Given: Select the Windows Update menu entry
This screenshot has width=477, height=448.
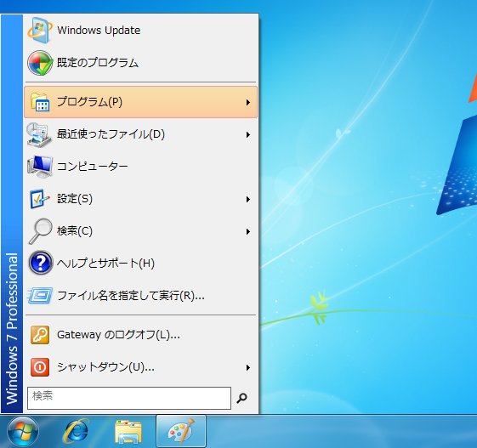Looking at the screenshot, I should pos(140,31).
